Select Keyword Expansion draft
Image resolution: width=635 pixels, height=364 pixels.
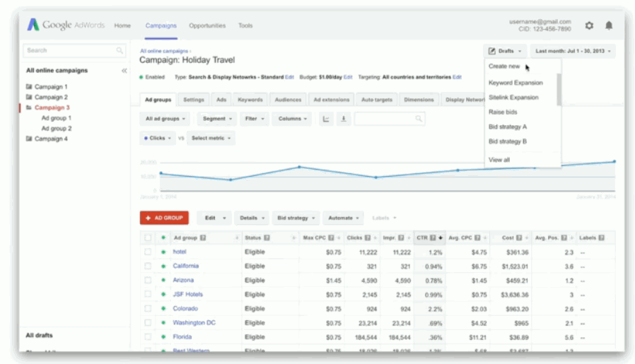click(515, 83)
